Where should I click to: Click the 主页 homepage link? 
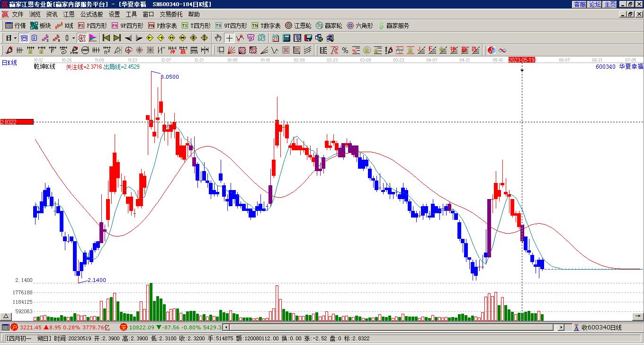point(610,4)
